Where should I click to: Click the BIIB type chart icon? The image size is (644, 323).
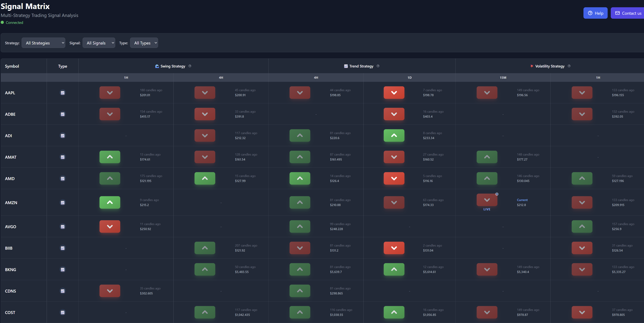click(63, 248)
